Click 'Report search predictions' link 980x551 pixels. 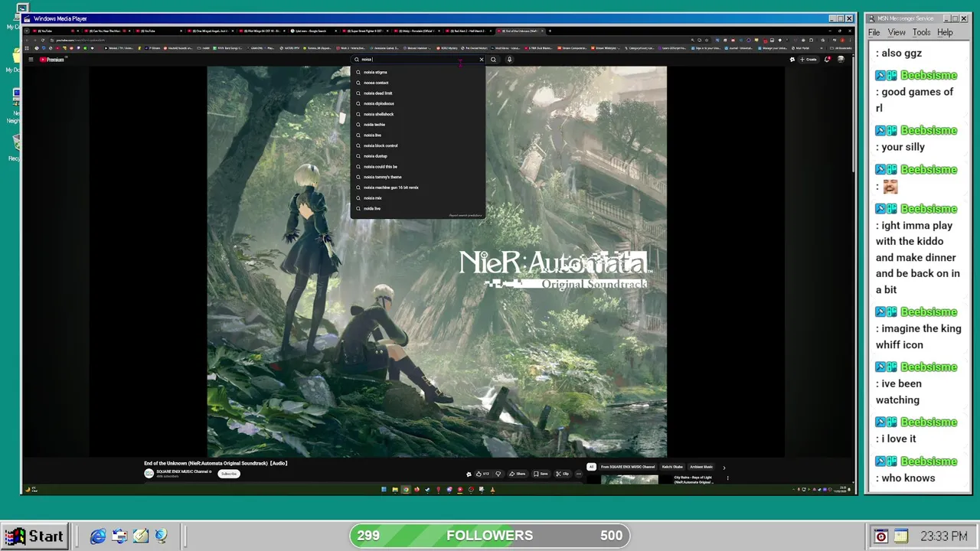[x=465, y=216]
